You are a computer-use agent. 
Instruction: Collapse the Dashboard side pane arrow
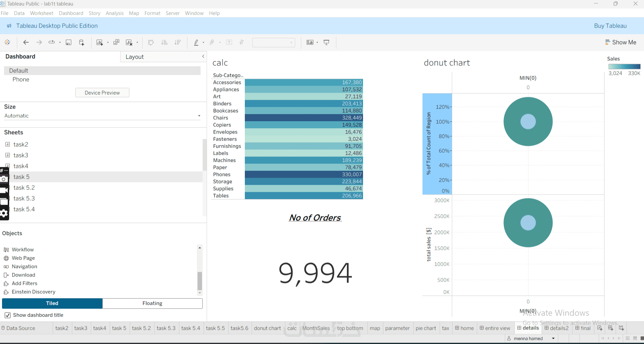click(203, 56)
